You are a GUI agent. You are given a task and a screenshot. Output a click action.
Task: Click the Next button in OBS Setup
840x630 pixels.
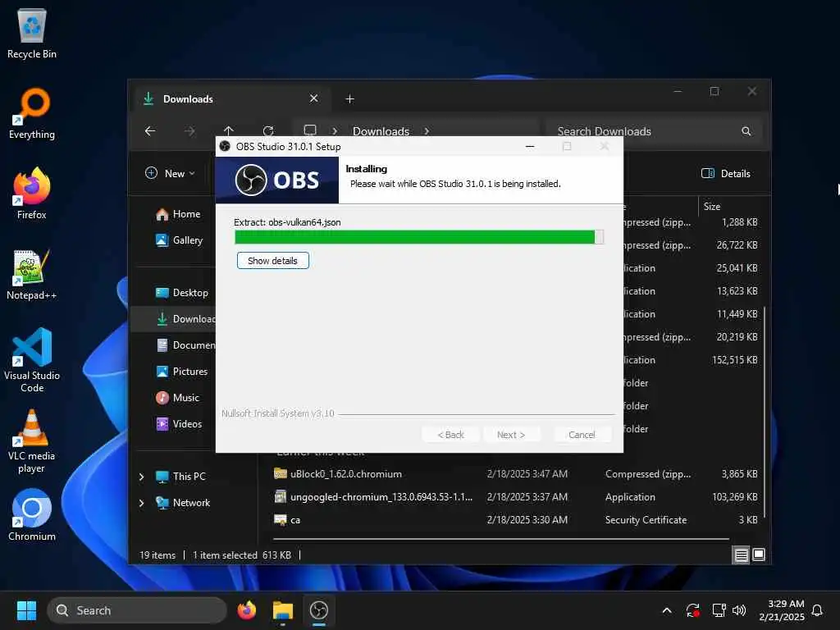coord(511,435)
